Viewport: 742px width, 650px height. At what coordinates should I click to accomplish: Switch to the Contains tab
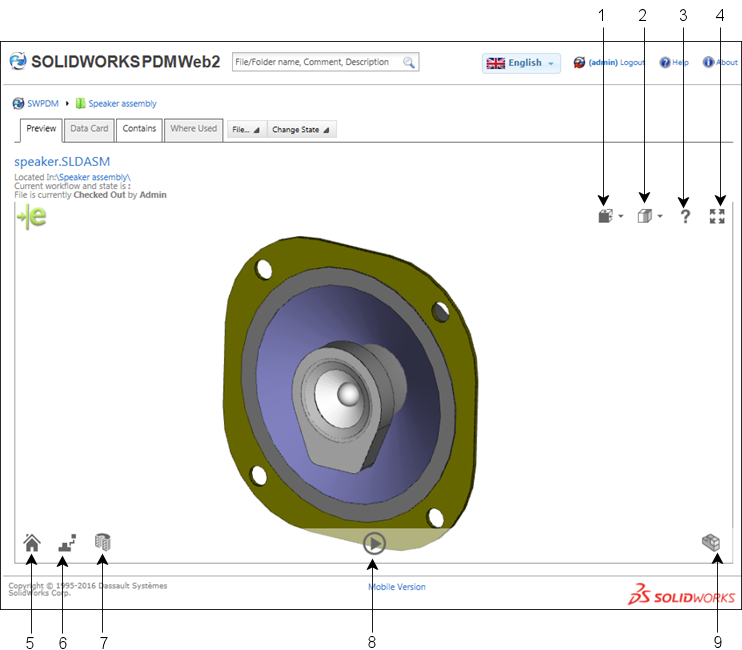pos(139,129)
